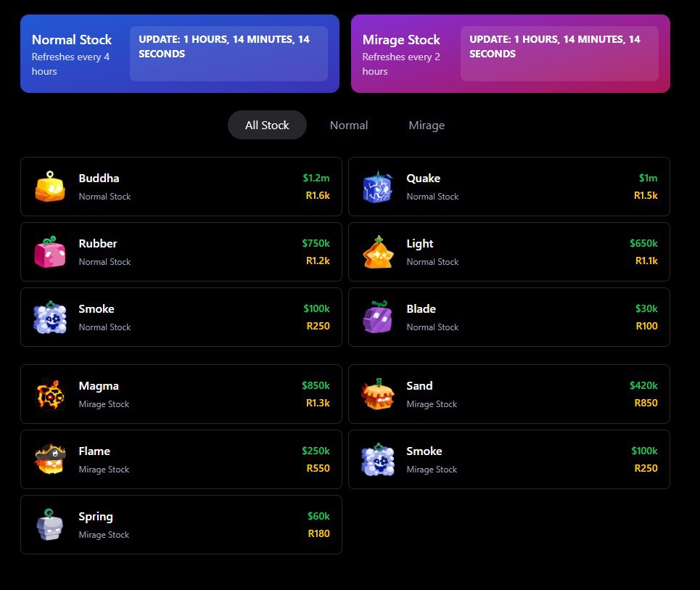Click the Mirage Stock Smoke fruit icon

point(378,459)
